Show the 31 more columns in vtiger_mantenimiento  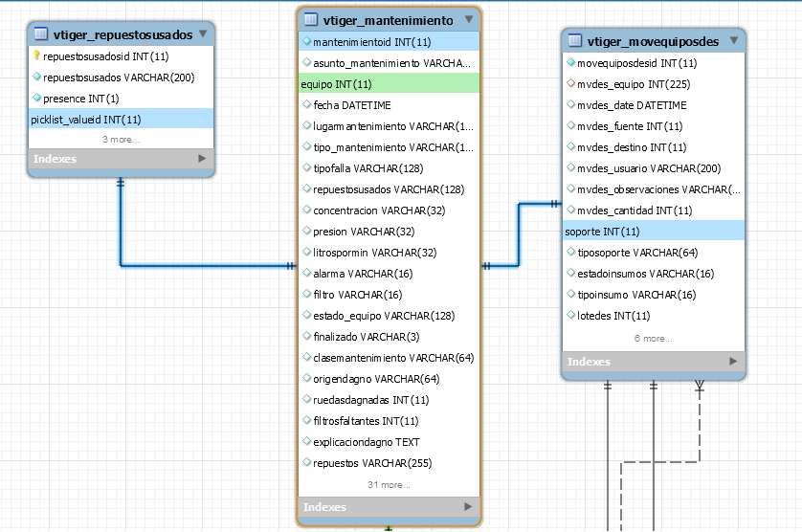[x=389, y=484]
